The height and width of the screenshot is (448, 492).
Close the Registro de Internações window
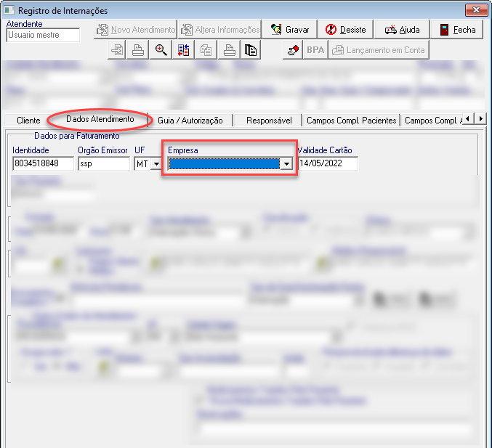point(476,10)
